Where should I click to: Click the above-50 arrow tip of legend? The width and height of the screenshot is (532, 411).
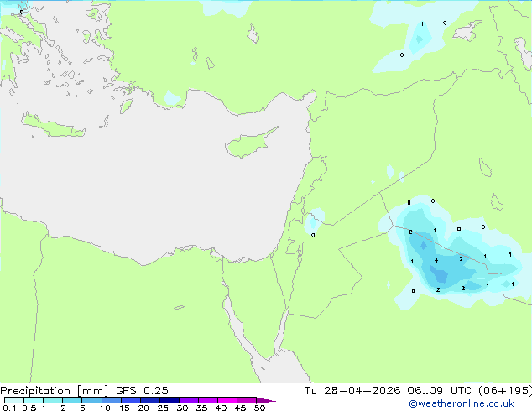coord(266,400)
